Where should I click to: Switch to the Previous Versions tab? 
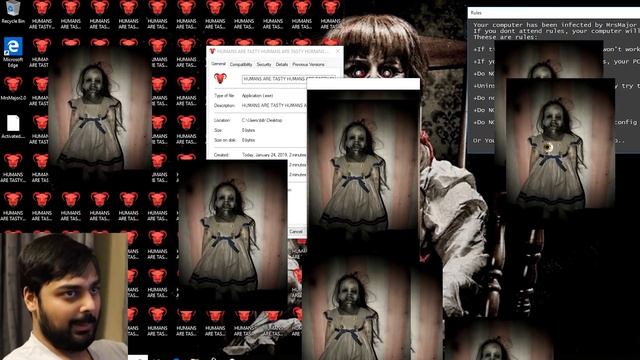pyautogui.click(x=308, y=64)
